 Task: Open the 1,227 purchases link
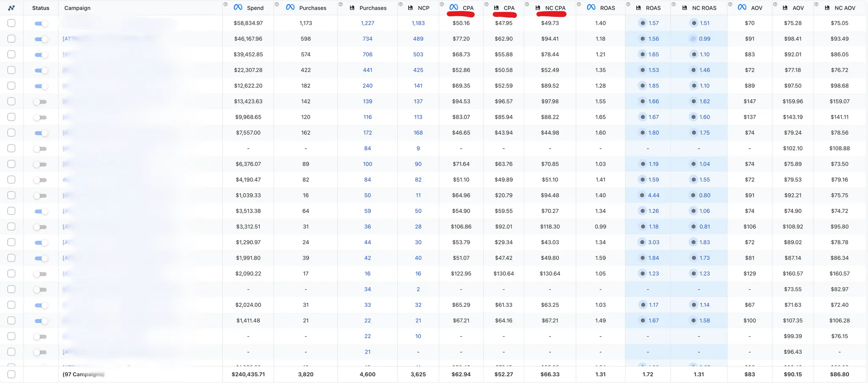[x=367, y=23]
